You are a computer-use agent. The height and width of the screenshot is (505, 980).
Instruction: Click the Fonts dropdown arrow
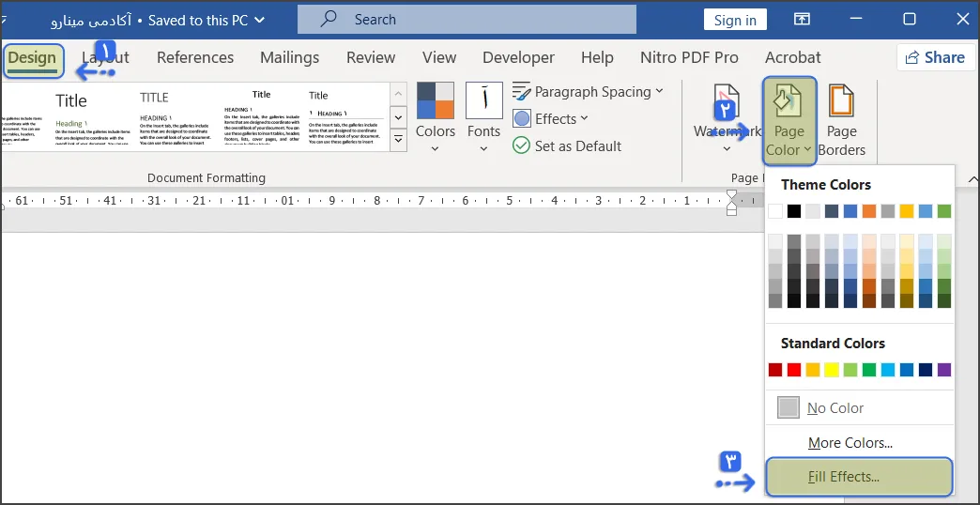pyautogui.click(x=483, y=148)
